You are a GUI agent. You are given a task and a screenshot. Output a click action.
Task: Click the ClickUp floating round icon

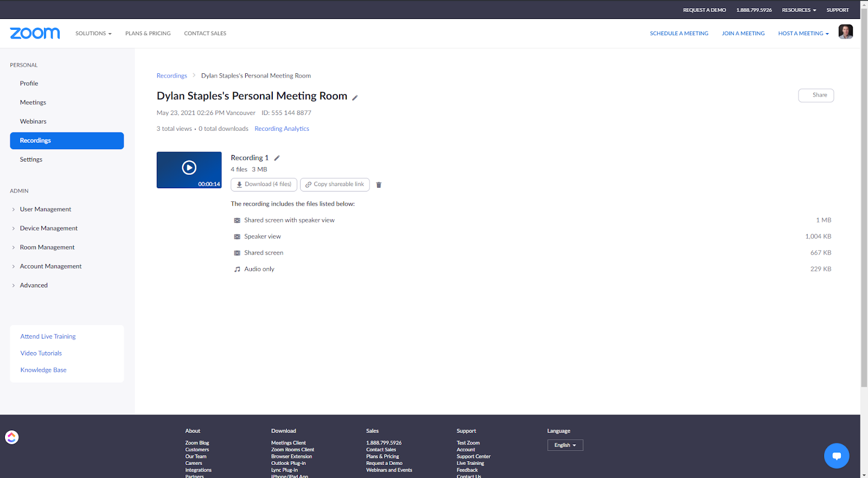tap(12, 437)
